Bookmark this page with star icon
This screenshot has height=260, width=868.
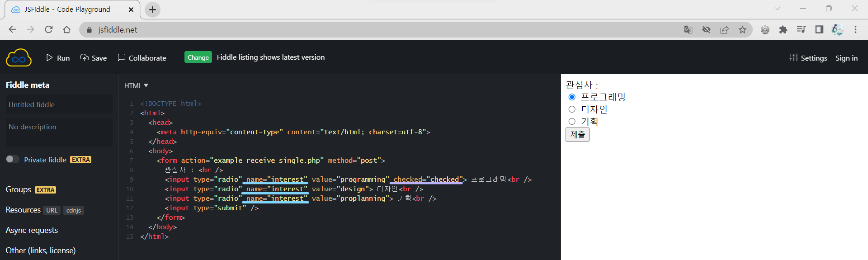pyautogui.click(x=742, y=30)
